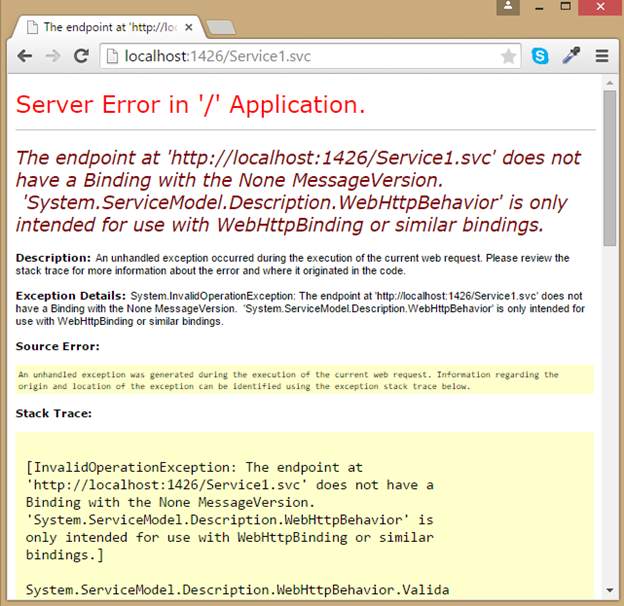Image resolution: width=624 pixels, height=606 pixels.
Task: Click the scrollbar down arrow
Action: 610,590
